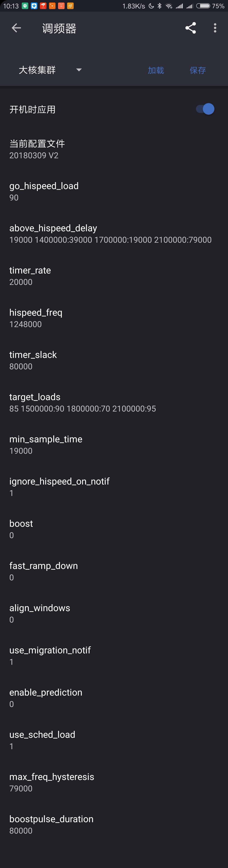Select the above_hispeed_delay parameter

coord(53,233)
